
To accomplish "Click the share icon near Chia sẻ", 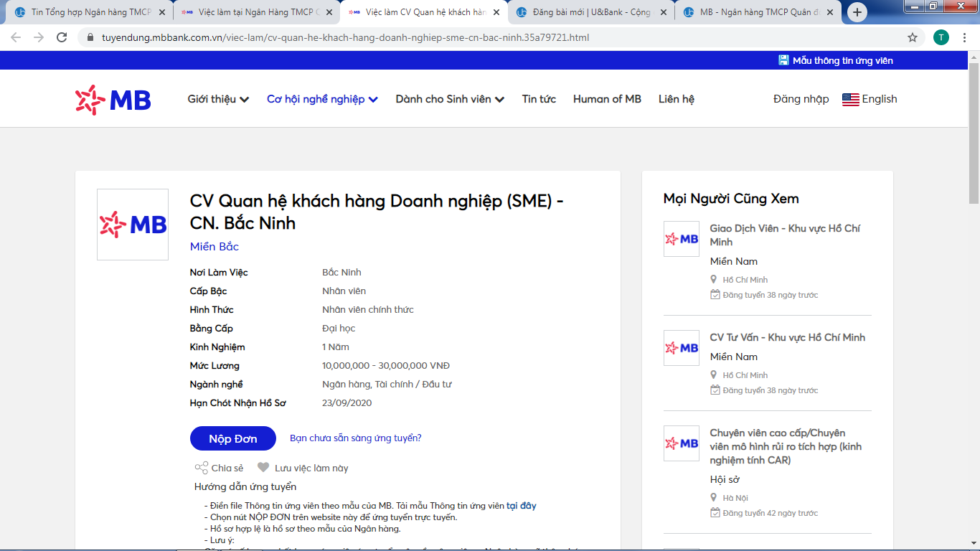I will [x=202, y=468].
